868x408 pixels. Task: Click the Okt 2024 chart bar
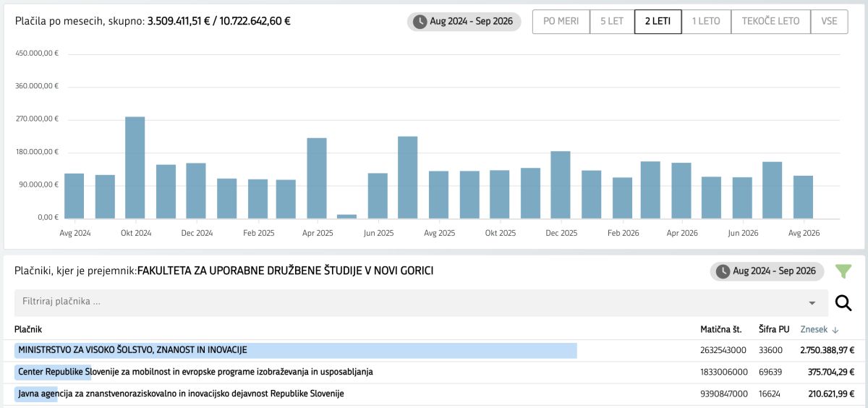pyautogui.click(x=135, y=167)
